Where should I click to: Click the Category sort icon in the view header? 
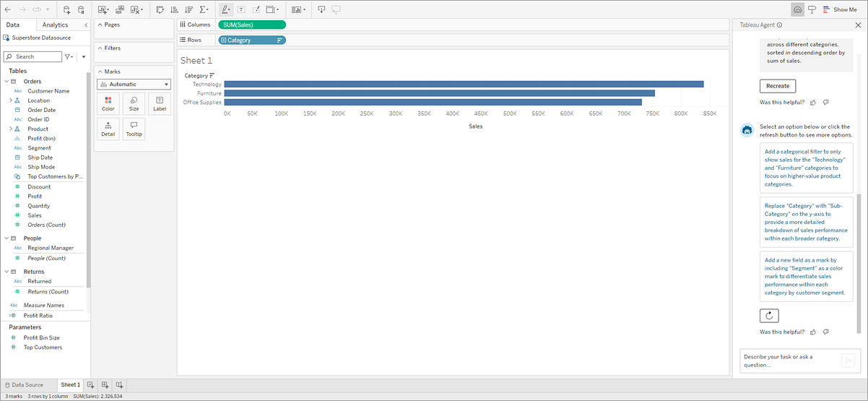click(212, 75)
